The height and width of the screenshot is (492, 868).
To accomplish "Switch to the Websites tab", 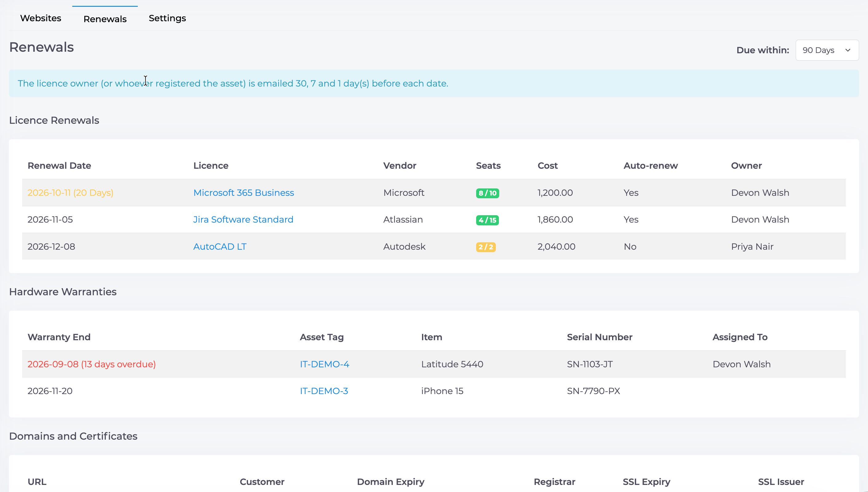I will [41, 18].
